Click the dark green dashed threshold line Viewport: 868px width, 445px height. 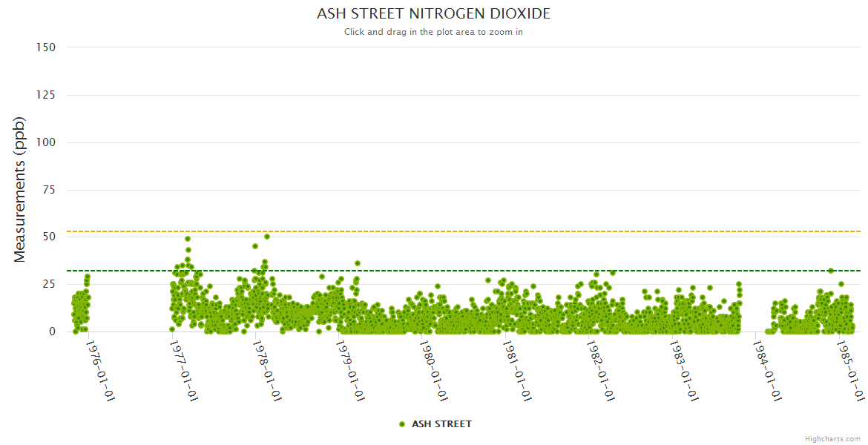[519, 271]
